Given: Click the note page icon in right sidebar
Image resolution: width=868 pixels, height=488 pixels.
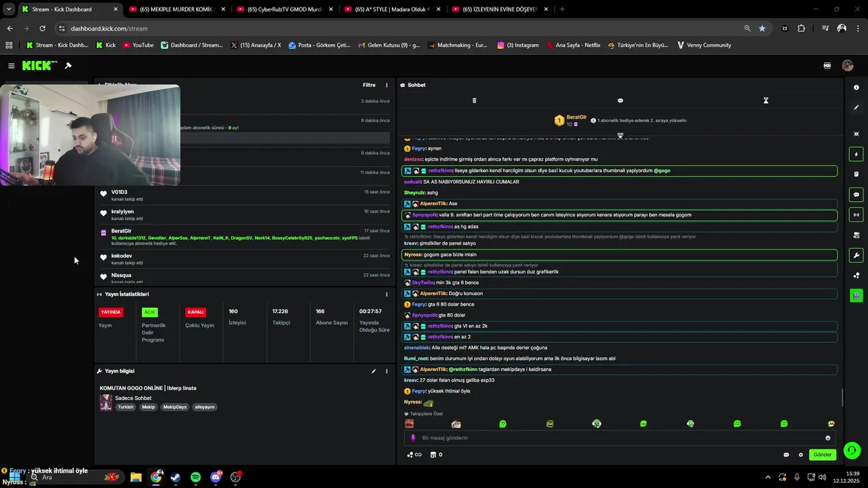Looking at the screenshot, I should click(856, 174).
